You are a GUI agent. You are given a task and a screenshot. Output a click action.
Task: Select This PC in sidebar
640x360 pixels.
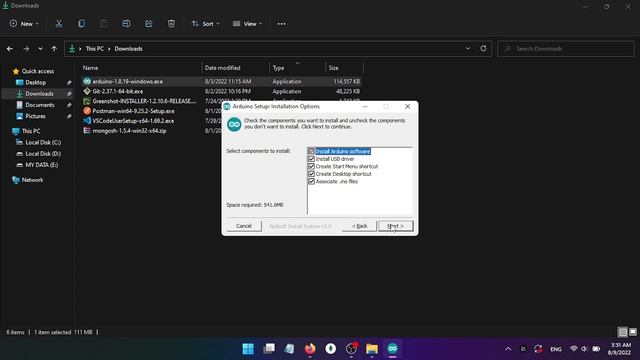[x=31, y=131]
